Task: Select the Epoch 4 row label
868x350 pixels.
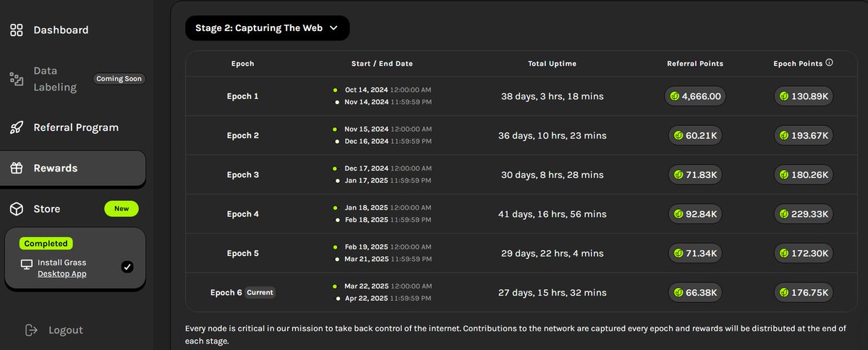Action: coord(243,213)
